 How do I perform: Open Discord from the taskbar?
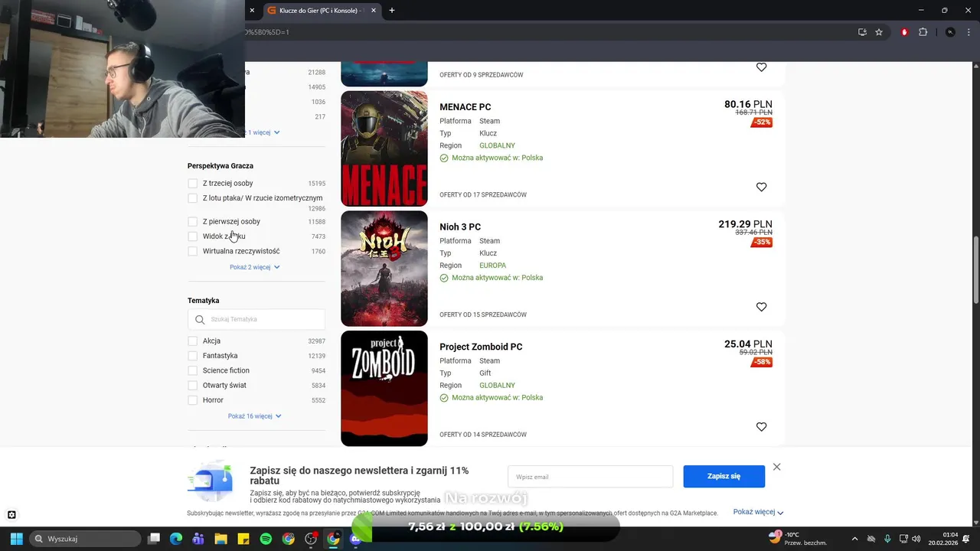point(355,539)
